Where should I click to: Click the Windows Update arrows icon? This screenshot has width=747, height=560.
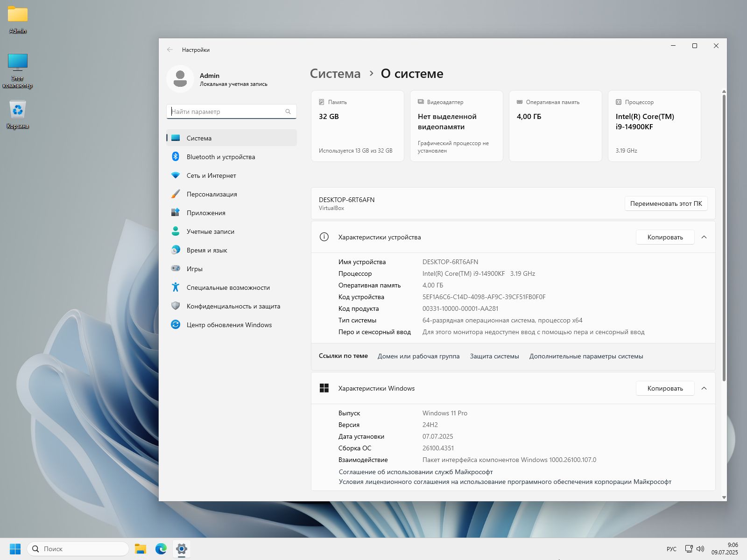176,325
